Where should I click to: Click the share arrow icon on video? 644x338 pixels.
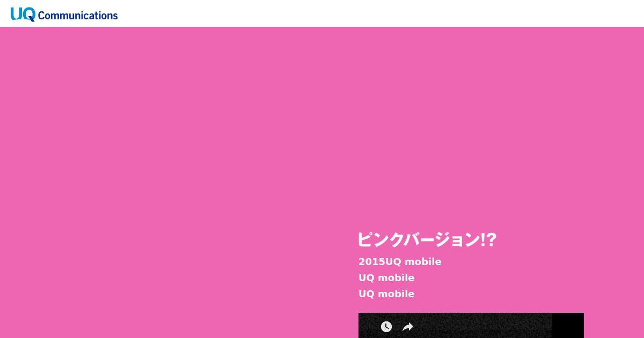click(408, 327)
